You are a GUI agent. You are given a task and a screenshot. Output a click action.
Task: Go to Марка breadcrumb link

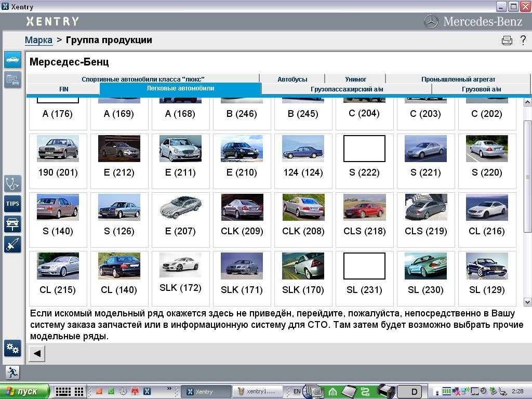[x=38, y=40]
